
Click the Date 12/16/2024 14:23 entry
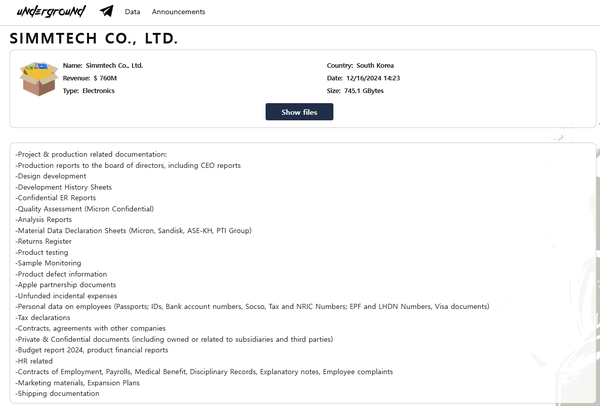point(364,78)
